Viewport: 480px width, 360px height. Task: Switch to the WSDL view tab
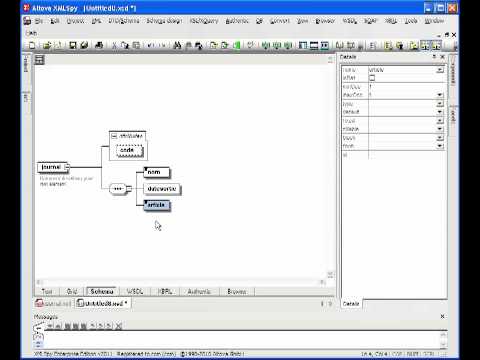[135, 292]
